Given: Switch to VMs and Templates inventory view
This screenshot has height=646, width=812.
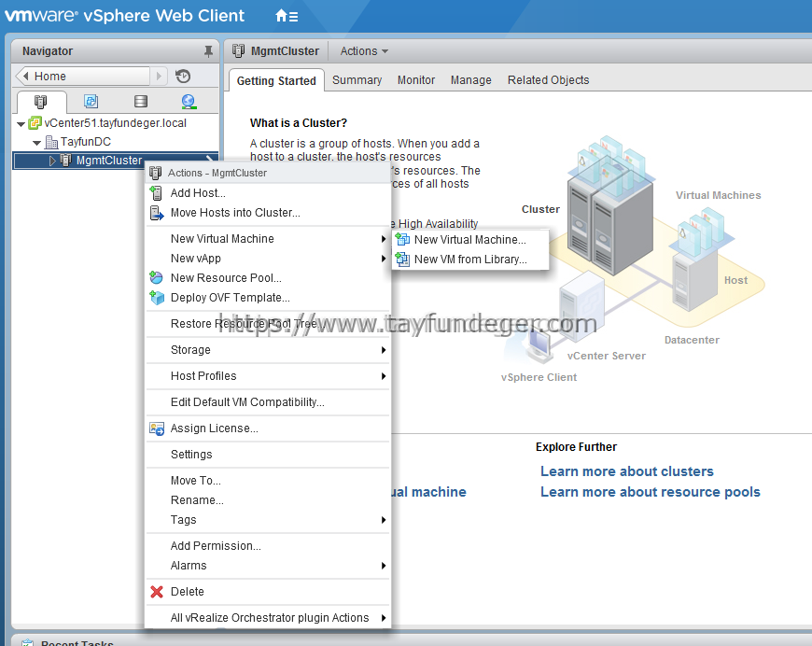Looking at the screenshot, I should point(91,101).
